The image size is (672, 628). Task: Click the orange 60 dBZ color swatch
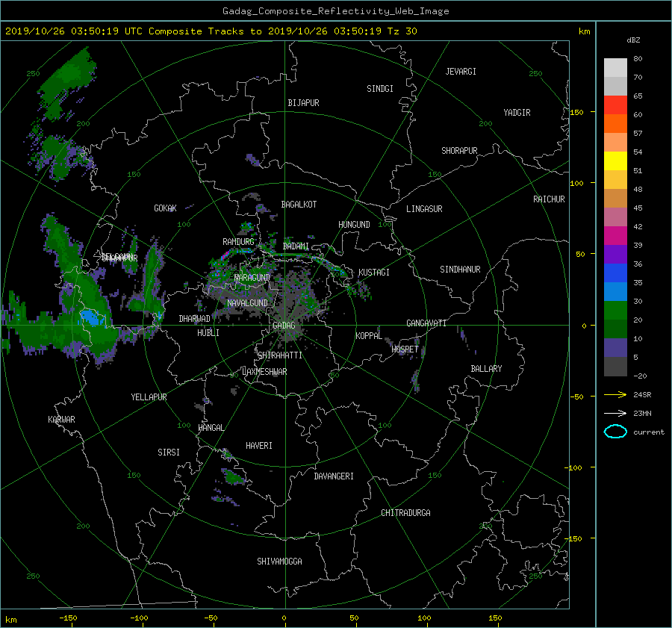click(615, 124)
